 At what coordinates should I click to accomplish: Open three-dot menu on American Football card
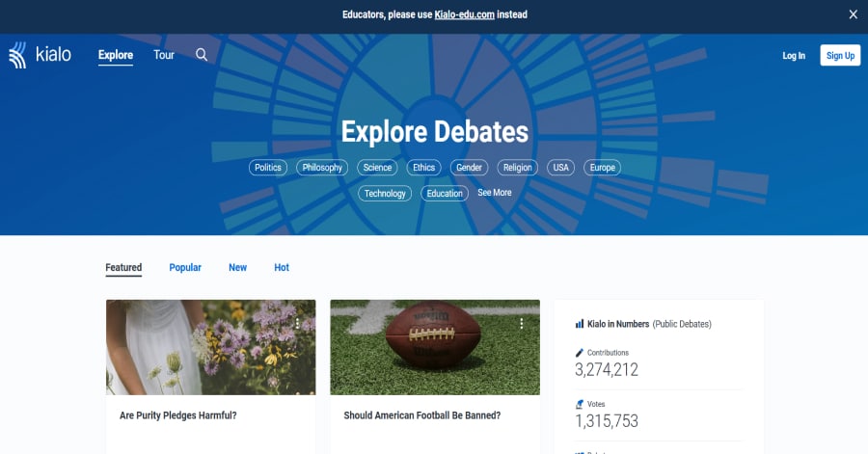(x=522, y=324)
